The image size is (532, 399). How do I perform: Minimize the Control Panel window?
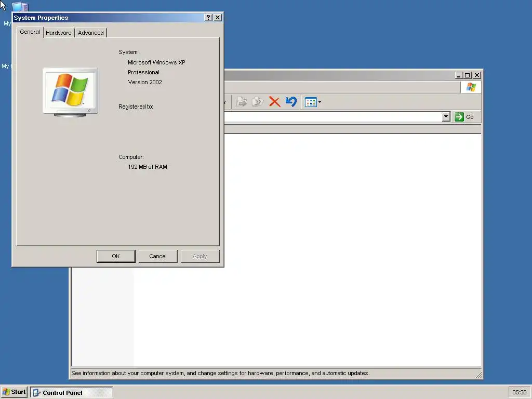point(459,75)
